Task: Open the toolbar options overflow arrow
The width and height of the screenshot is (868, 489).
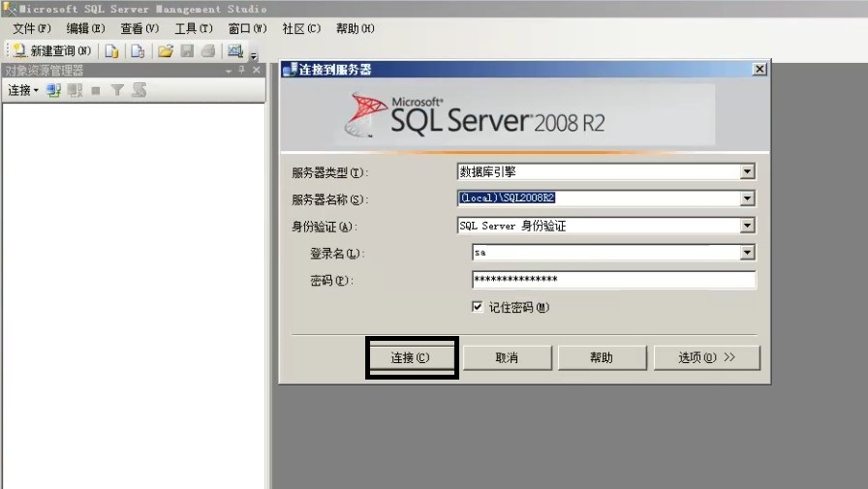Action: point(254,55)
